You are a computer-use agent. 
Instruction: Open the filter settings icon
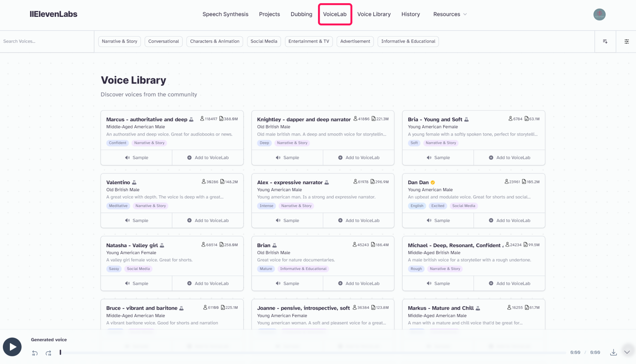tap(626, 41)
